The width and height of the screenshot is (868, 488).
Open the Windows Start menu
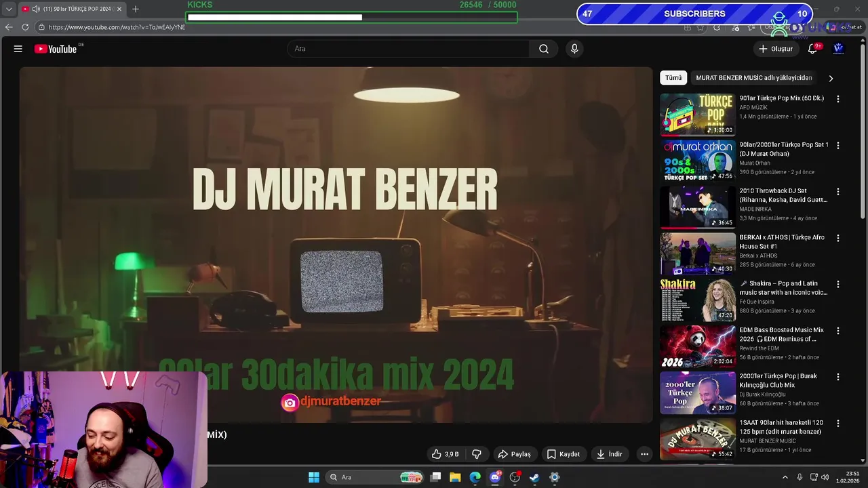pos(314,477)
